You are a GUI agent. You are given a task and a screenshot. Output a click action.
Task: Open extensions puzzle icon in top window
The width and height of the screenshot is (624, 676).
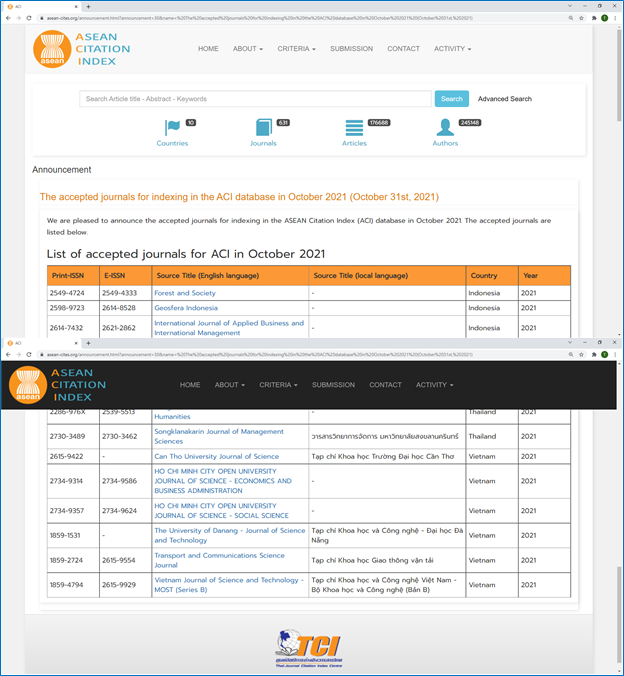[x=594, y=18]
